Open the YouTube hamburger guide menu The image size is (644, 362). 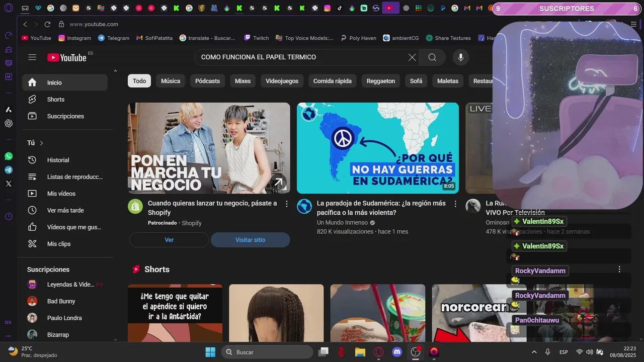point(32,57)
